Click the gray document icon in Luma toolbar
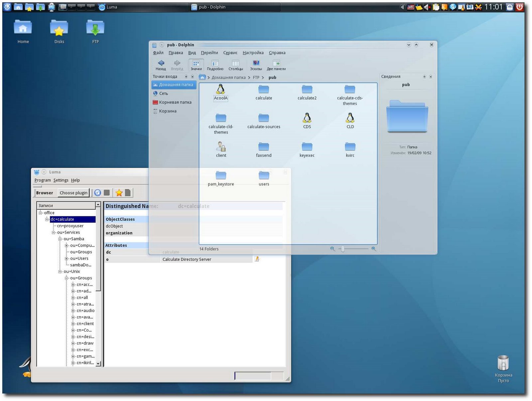The width and height of the screenshot is (532, 401). (128, 193)
